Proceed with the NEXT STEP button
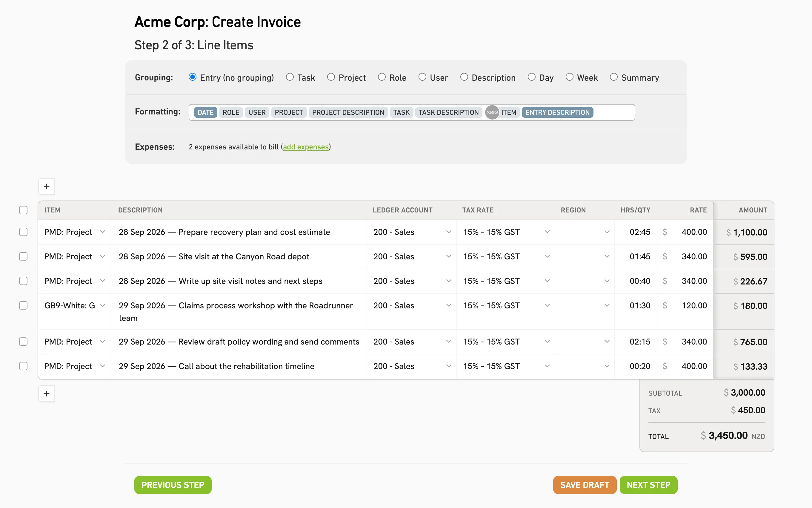Screen dimensions: 812x508 pyautogui.click(x=648, y=485)
